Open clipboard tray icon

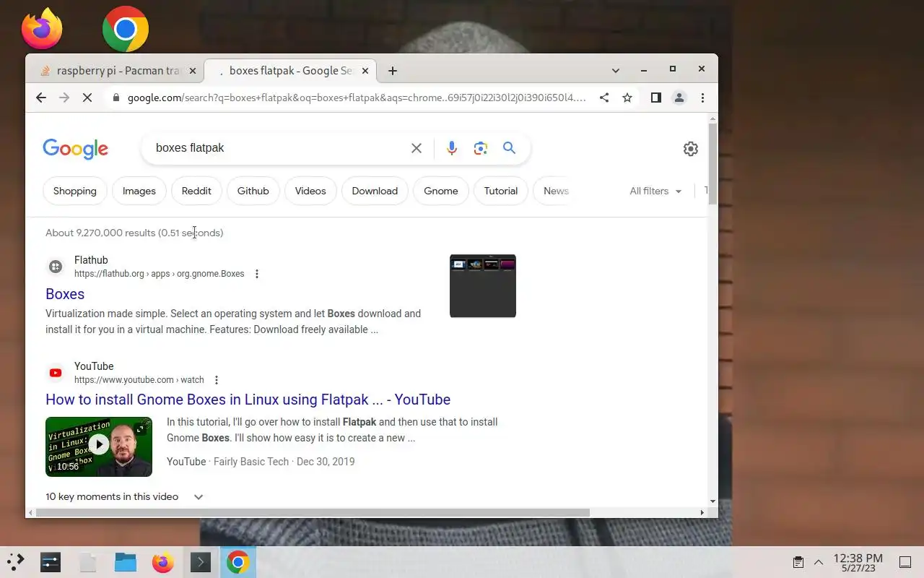[x=798, y=562]
